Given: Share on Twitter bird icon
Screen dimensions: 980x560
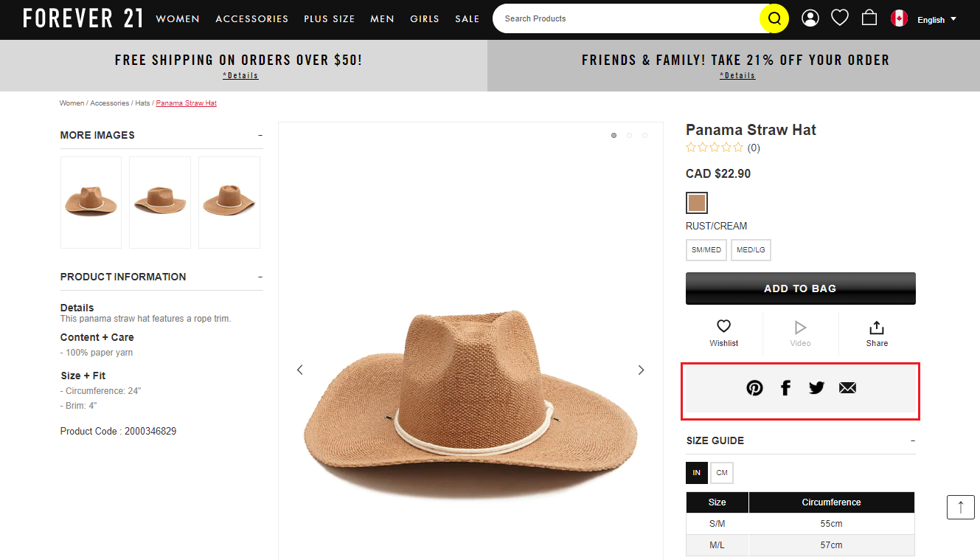Looking at the screenshot, I should (816, 388).
